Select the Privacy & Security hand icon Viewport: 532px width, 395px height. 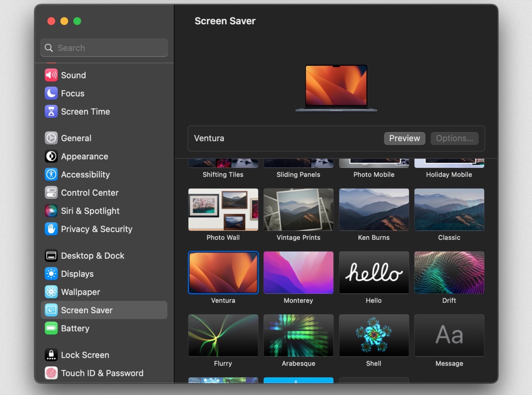point(51,229)
